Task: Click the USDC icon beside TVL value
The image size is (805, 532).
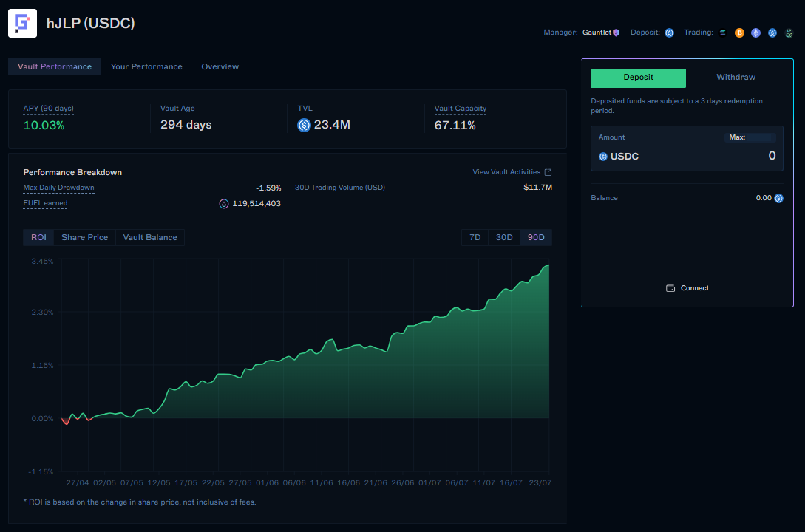Action: [x=303, y=125]
